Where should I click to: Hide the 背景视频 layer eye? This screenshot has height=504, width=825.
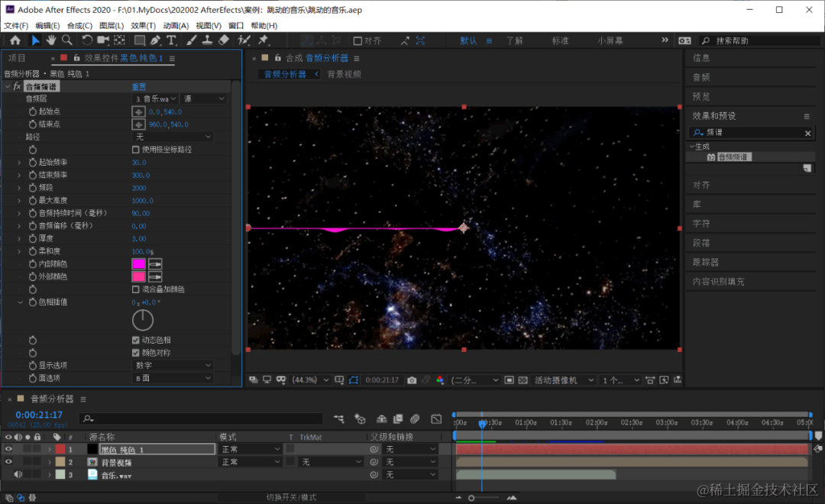click(8, 461)
